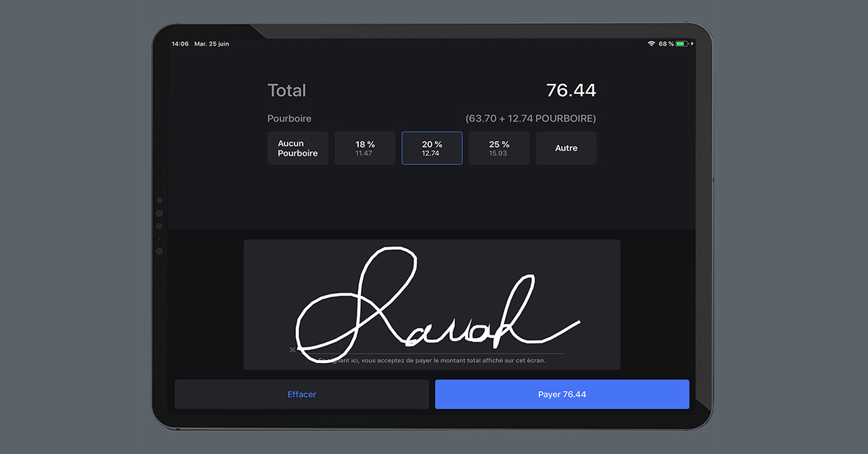Click the total amount 76.44
The width and height of the screenshot is (868, 454).
(x=571, y=90)
